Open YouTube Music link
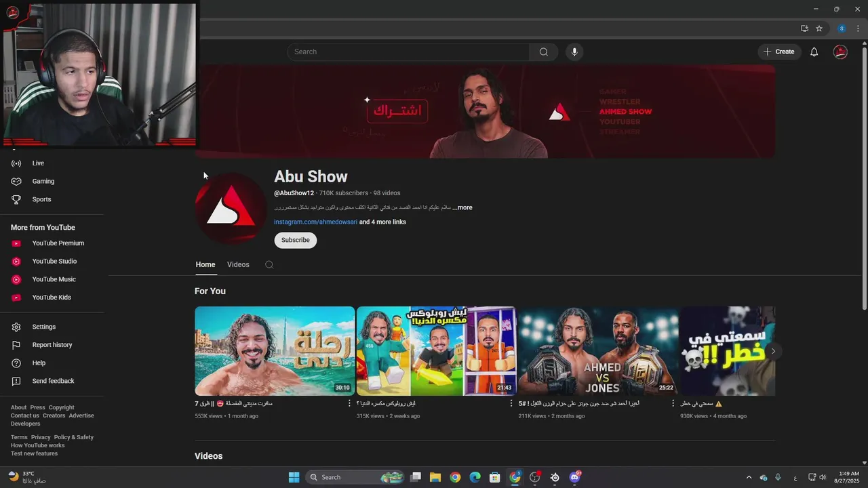The height and width of the screenshot is (488, 868). [x=54, y=279]
